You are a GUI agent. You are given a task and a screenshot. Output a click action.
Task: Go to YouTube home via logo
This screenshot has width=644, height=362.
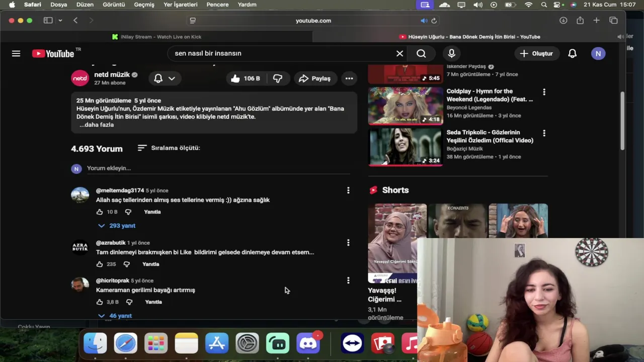point(53,53)
